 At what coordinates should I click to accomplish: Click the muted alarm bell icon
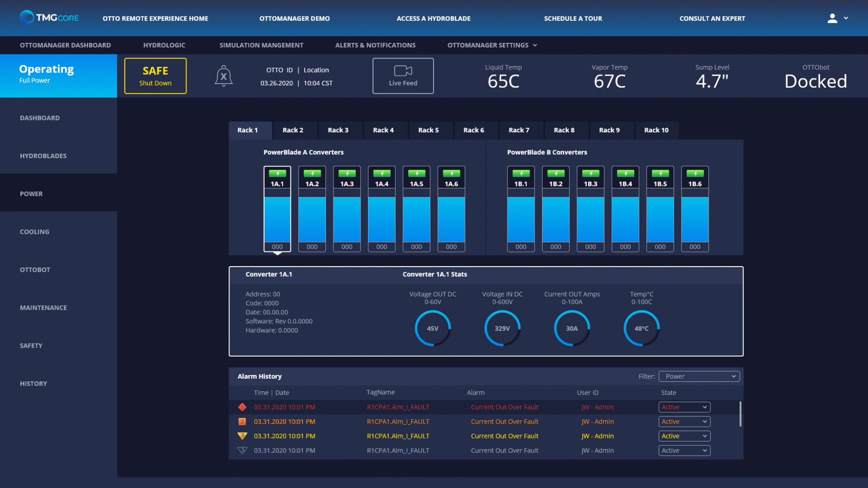tap(223, 76)
